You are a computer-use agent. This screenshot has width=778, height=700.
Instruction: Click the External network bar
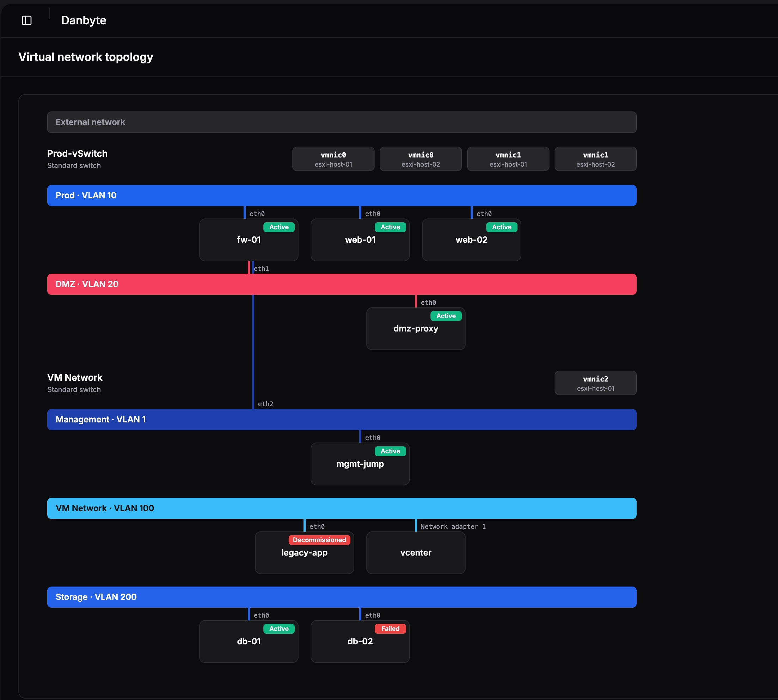[x=342, y=122]
